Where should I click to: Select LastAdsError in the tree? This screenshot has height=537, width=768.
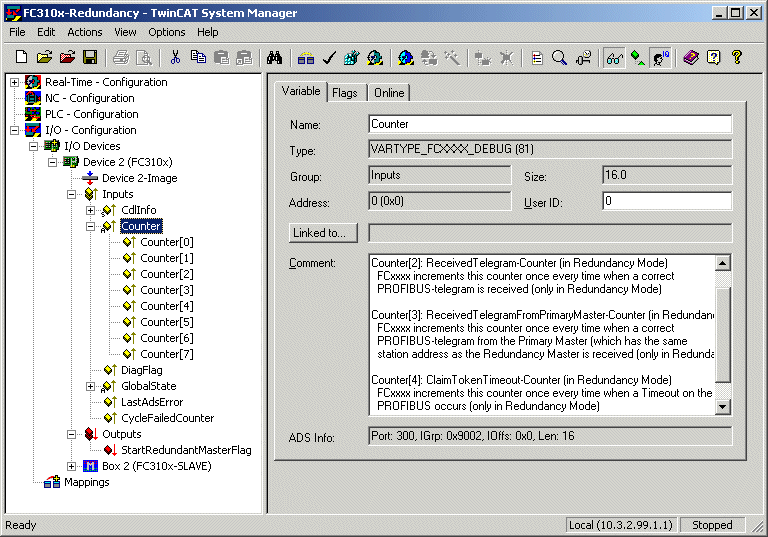click(152, 403)
